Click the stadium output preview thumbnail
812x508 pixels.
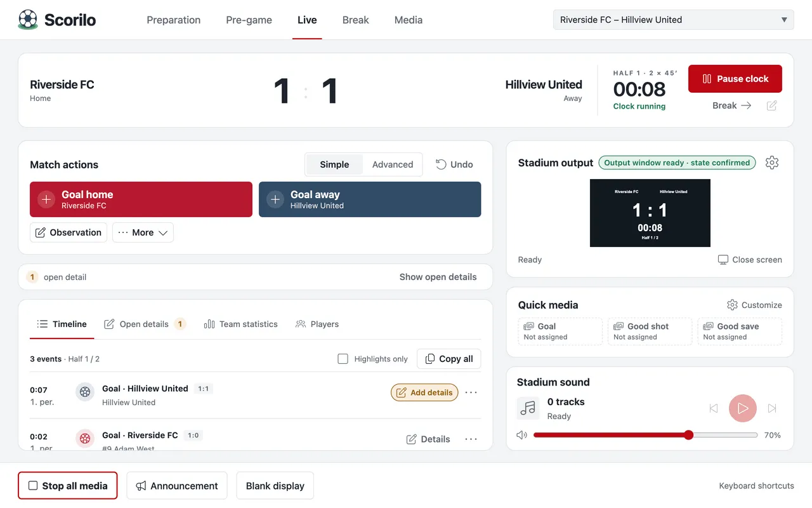click(650, 213)
